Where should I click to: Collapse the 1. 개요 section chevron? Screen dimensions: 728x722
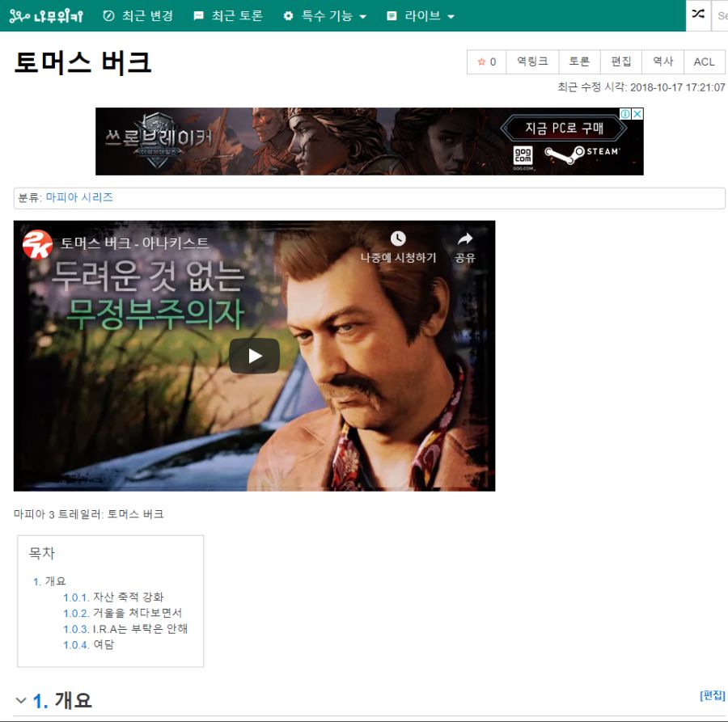tap(21, 700)
